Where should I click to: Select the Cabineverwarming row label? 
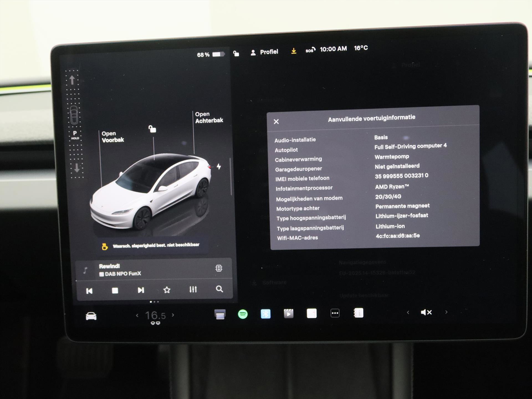tap(298, 160)
